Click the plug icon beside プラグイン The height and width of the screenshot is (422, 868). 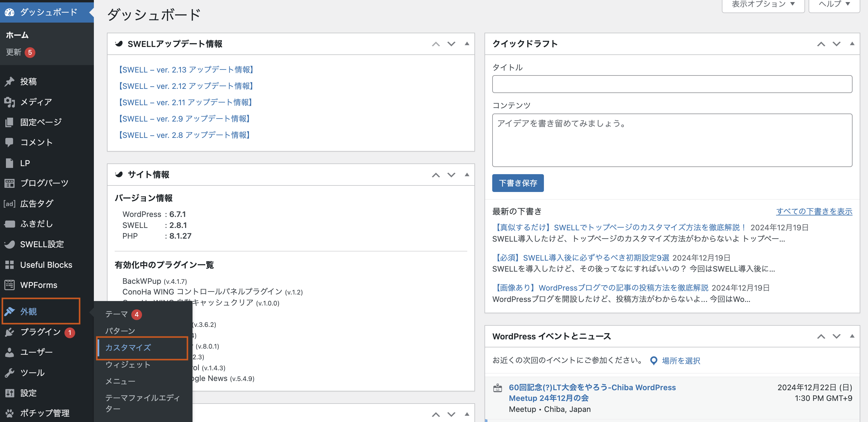[x=10, y=332]
